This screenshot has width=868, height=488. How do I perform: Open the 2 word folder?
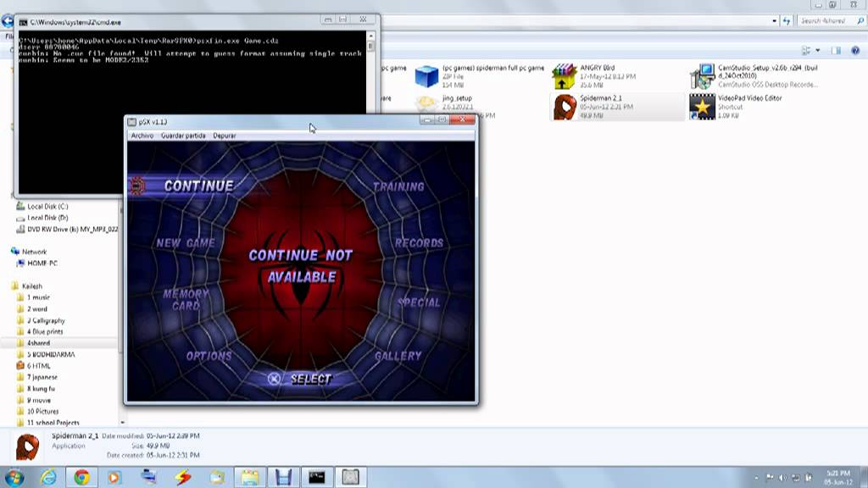37,309
